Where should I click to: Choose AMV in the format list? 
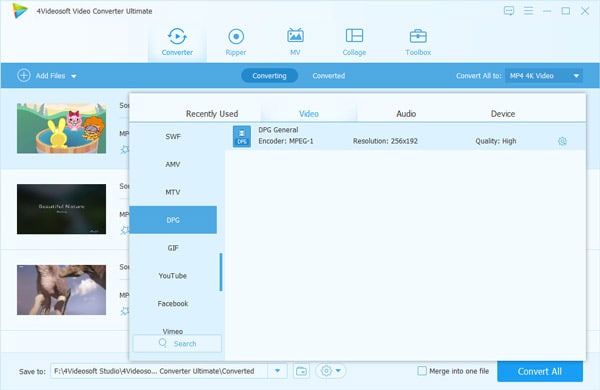point(173,164)
